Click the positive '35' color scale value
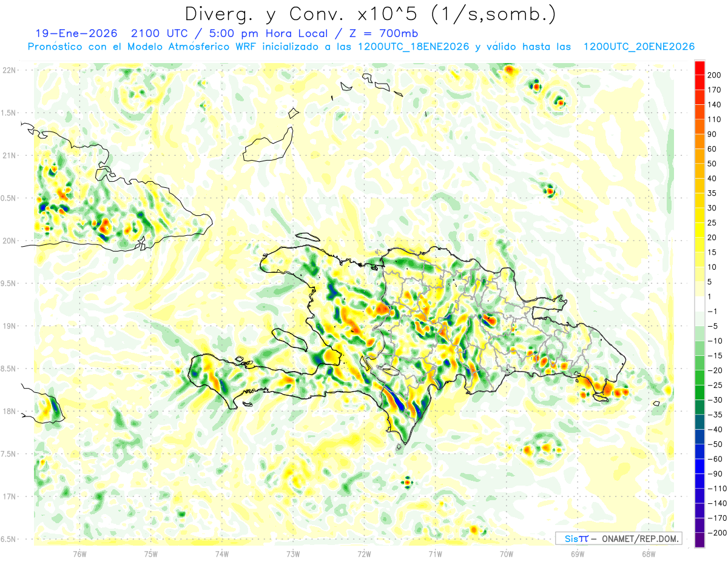 click(712, 193)
